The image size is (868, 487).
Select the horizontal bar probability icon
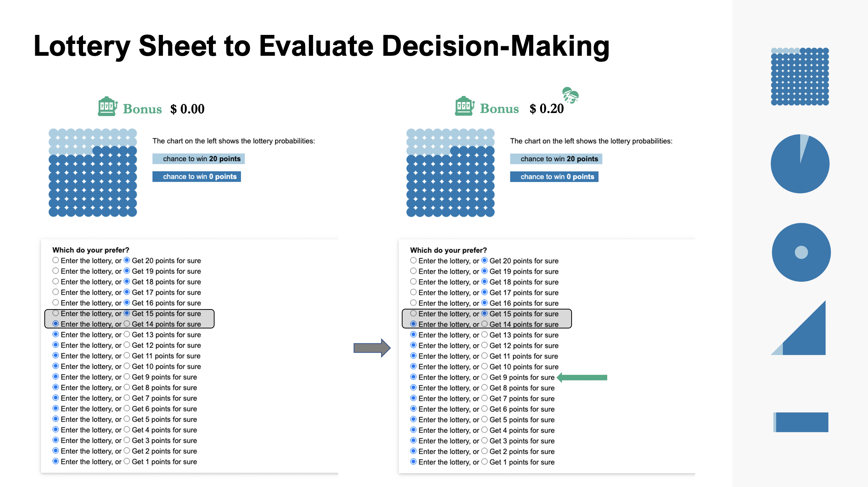pyautogui.click(x=801, y=422)
